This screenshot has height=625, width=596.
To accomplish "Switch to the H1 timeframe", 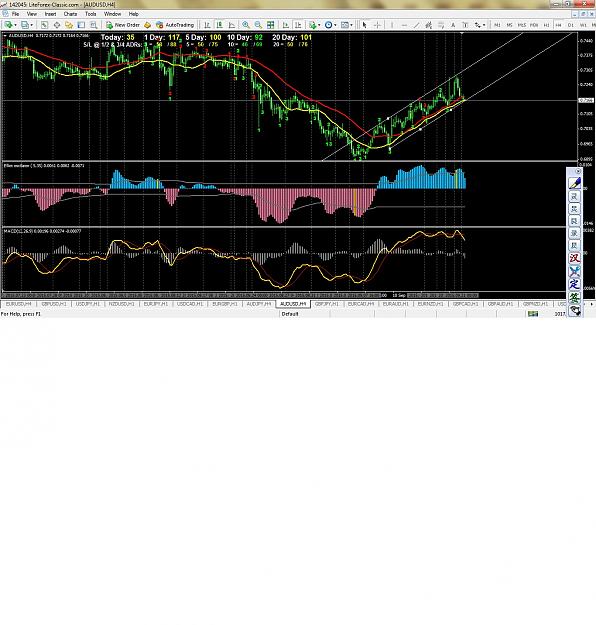I will 547,25.
